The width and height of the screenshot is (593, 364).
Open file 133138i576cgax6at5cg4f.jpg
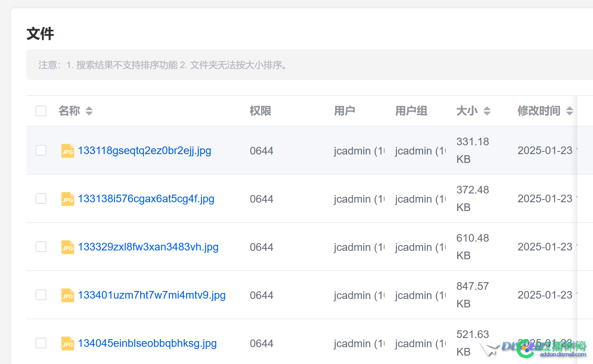click(x=146, y=199)
